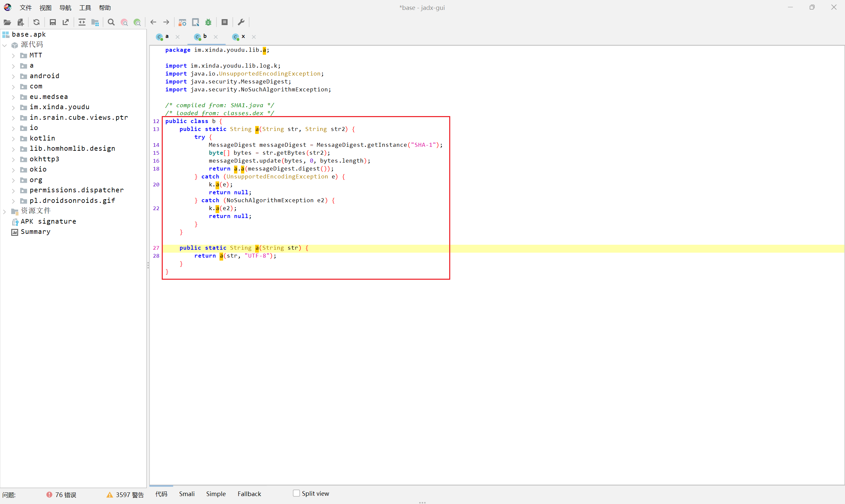Click the export project arrow icon

pyautogui.click(x=66, y=22)
